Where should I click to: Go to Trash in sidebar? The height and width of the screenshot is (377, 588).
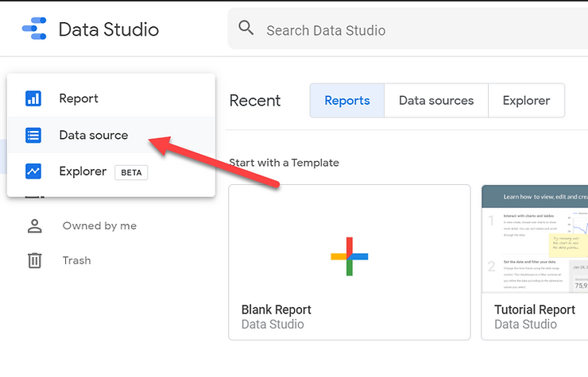[x=77, y=260]
